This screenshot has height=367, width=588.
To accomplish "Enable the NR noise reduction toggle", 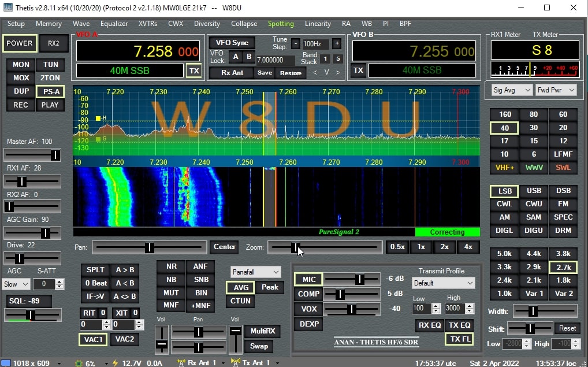I will click(x=171, y=267).
